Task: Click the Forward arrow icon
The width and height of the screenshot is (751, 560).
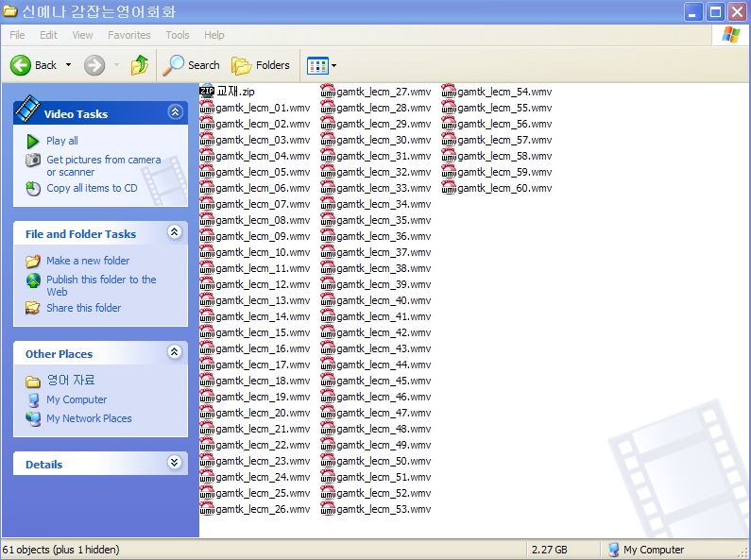Action: coord(94,65)
